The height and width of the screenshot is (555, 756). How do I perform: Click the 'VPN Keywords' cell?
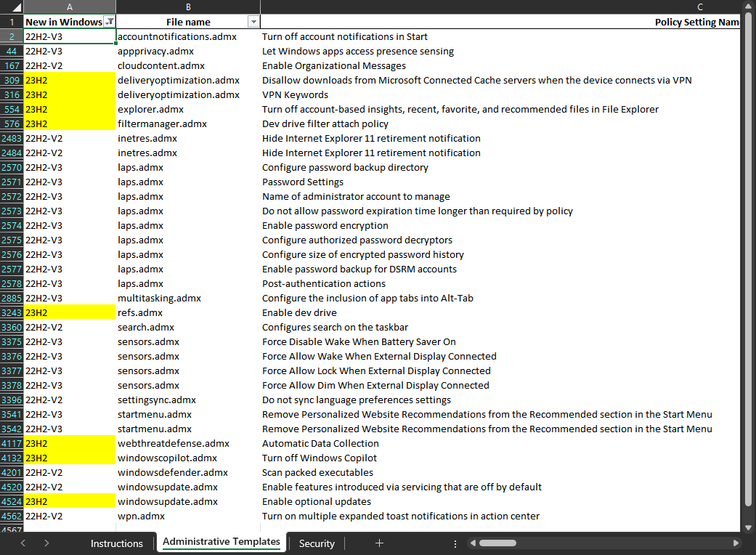point(500,94)
